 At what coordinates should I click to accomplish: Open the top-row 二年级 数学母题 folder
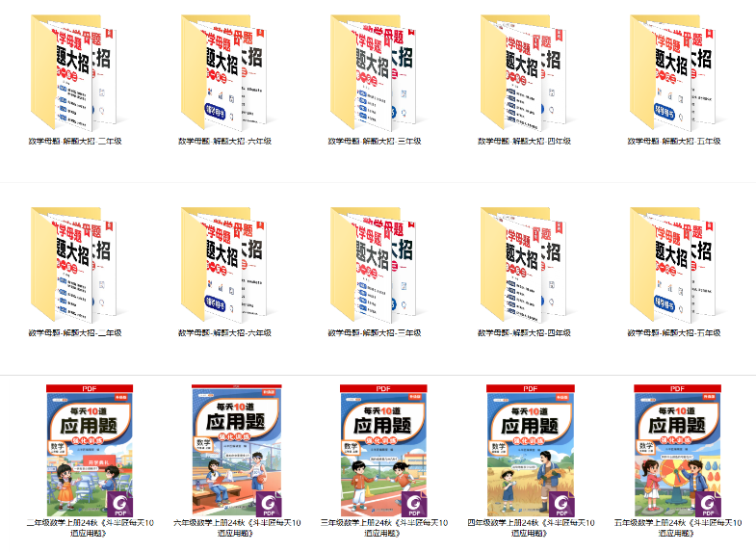pos(74,70)
